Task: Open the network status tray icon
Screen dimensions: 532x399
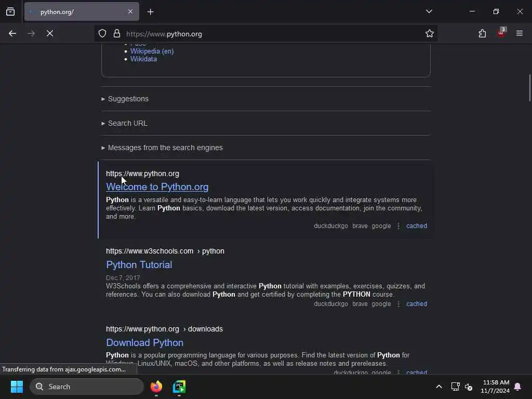Action: click(455, 387)
